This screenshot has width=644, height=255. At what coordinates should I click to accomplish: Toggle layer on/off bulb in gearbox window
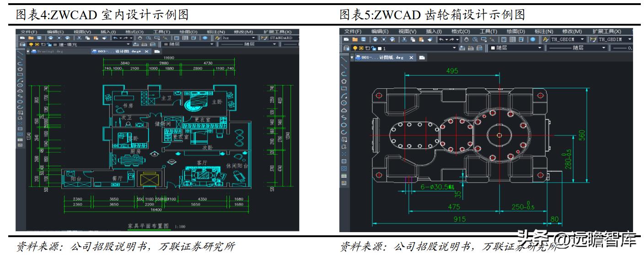click(x=355, y=48)
